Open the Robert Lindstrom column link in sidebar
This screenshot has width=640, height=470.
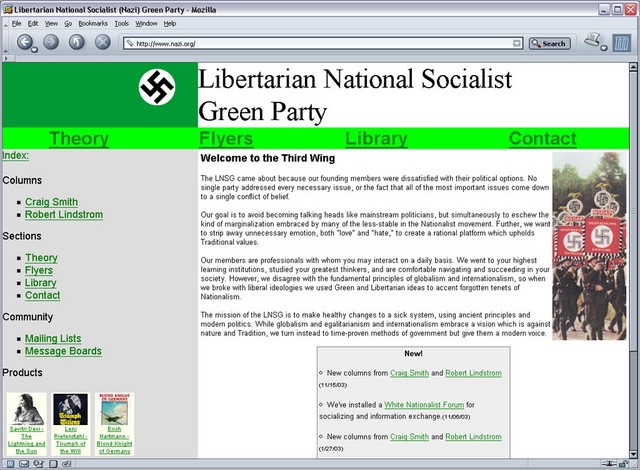pos(64,215)
